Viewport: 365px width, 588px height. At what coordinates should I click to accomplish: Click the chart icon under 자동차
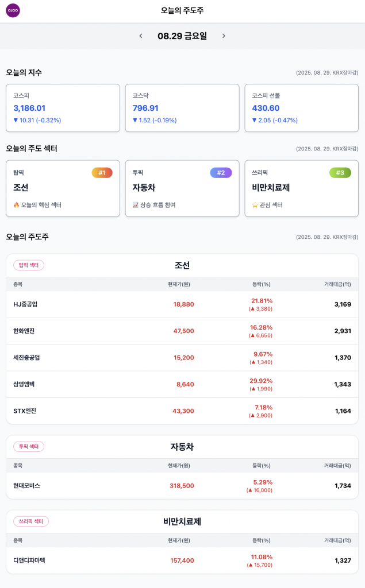click(136, 205)
